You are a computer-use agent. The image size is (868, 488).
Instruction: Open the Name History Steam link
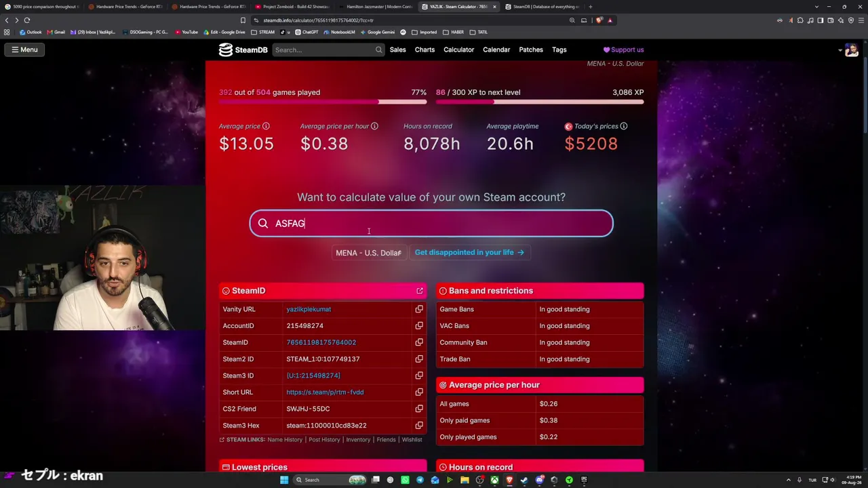point(285,440)
